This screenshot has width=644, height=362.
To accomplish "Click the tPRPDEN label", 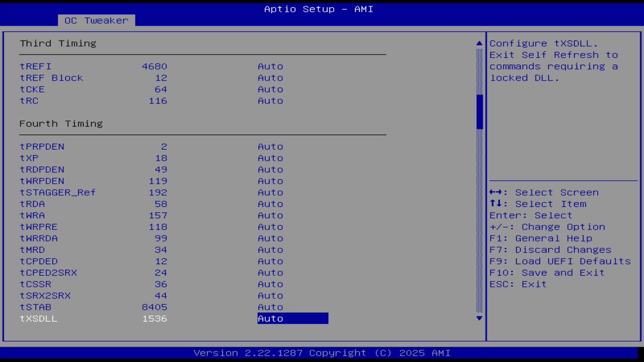I will (x=42, y=147).
